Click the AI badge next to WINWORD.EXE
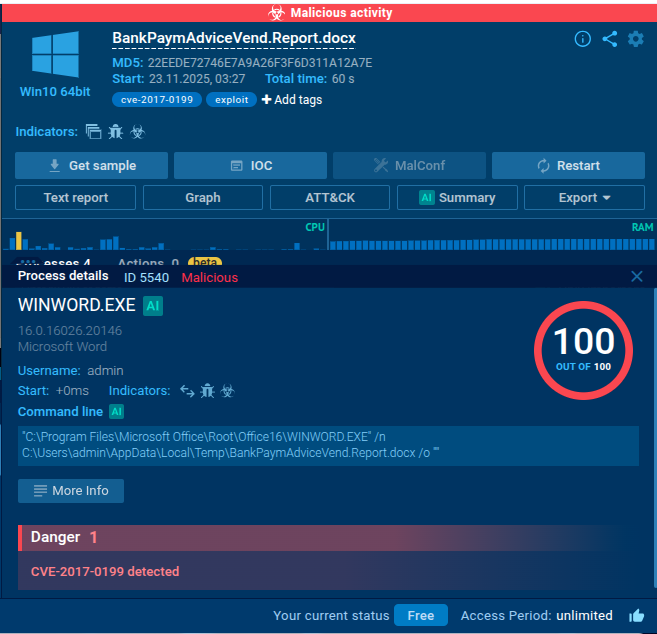 click(153, 305)
